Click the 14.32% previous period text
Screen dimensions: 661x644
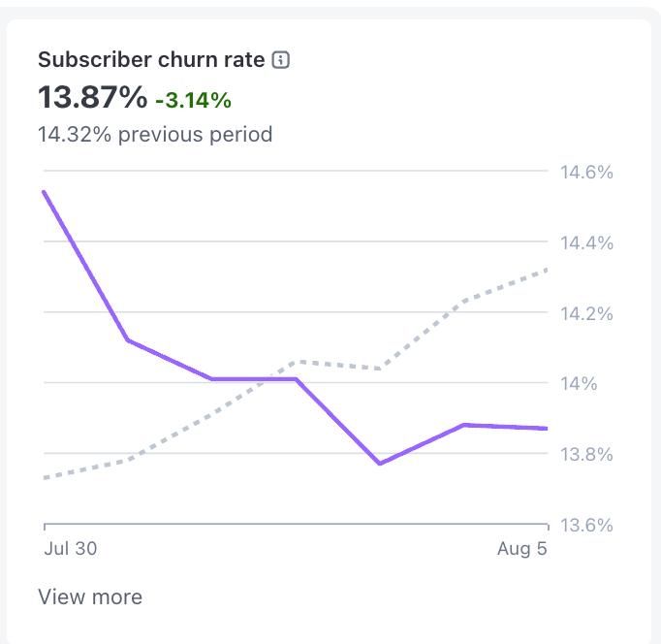pyautogui.click(x=155, y=134)
